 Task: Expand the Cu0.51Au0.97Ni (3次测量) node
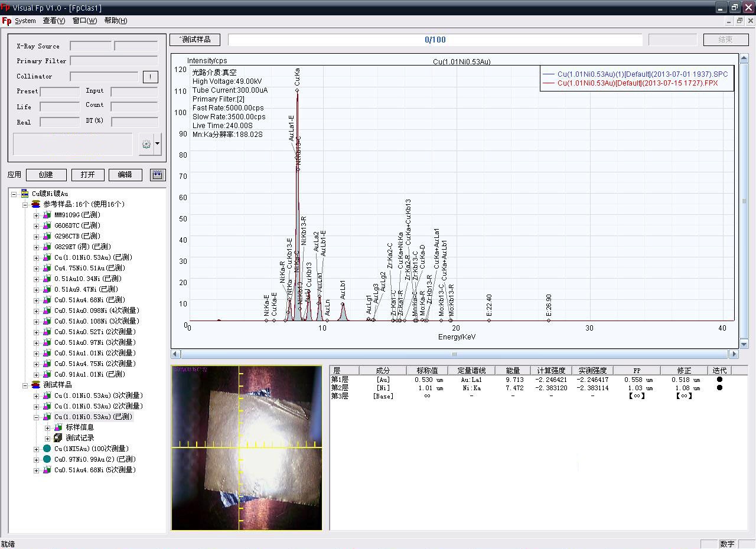coord(36,342)
